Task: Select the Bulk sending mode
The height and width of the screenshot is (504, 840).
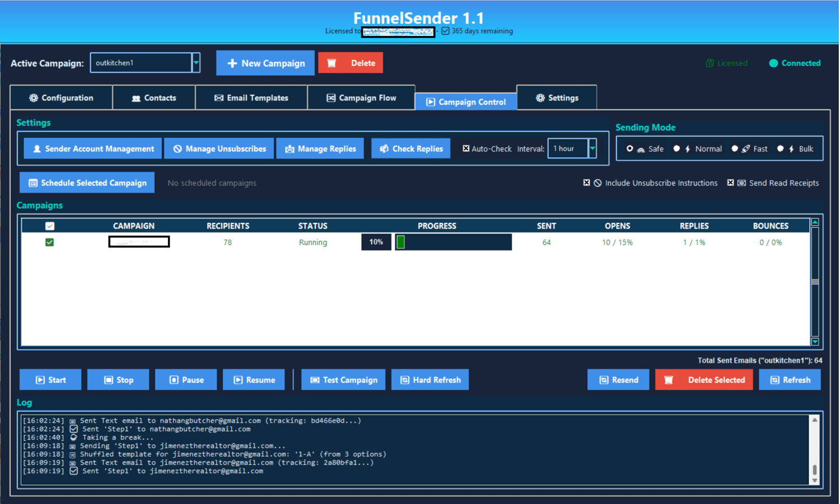Action: (x=780, y=148)
